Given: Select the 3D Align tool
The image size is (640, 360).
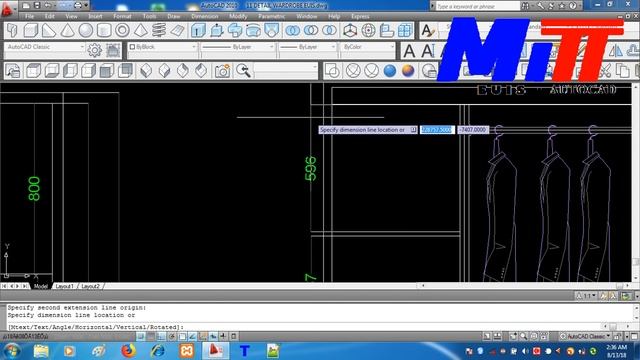Looking at the screenshot, I should [387, 31].
